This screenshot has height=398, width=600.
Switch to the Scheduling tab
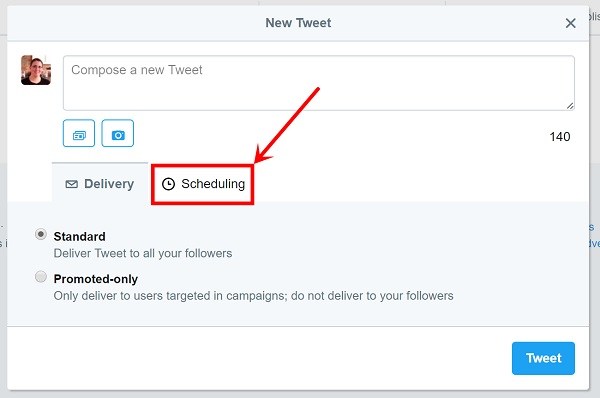(203, 184)
